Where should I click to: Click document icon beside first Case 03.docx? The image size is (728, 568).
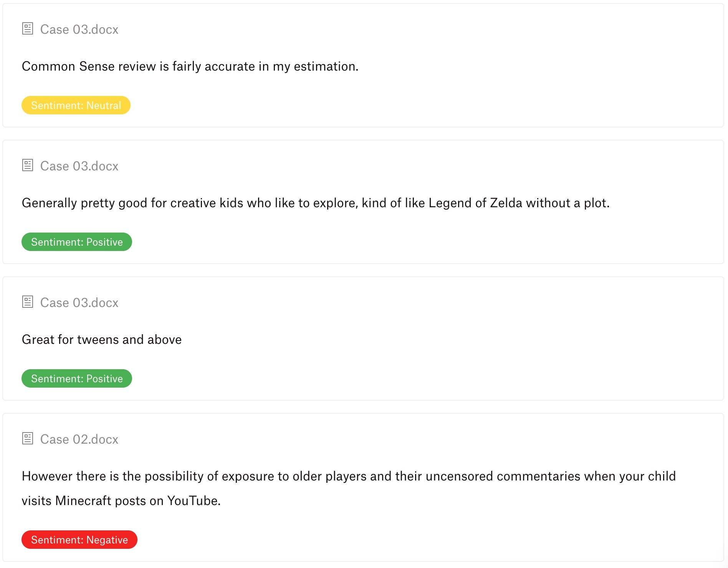click(x=28, y=29)
